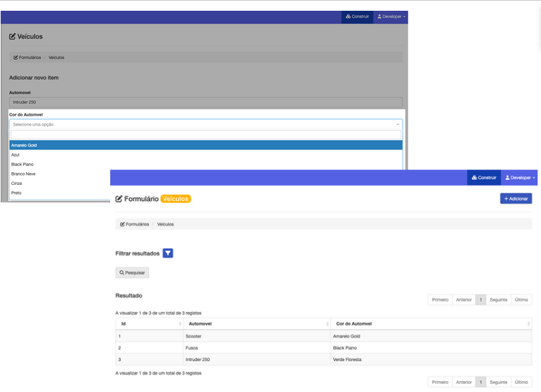Image resolution: width=541 pixels, height=392 pixels.
Task: Click Formulários breadcrumb in the results list page
Action: coord(134,224)
